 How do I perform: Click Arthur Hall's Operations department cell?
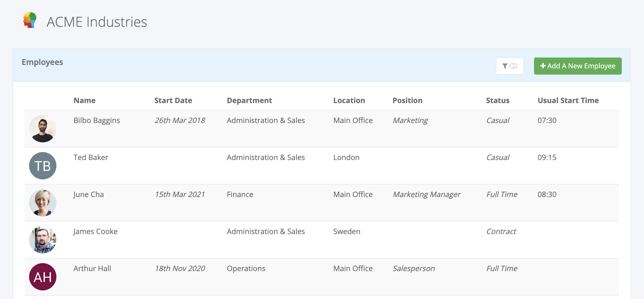[x=246, y=269]
